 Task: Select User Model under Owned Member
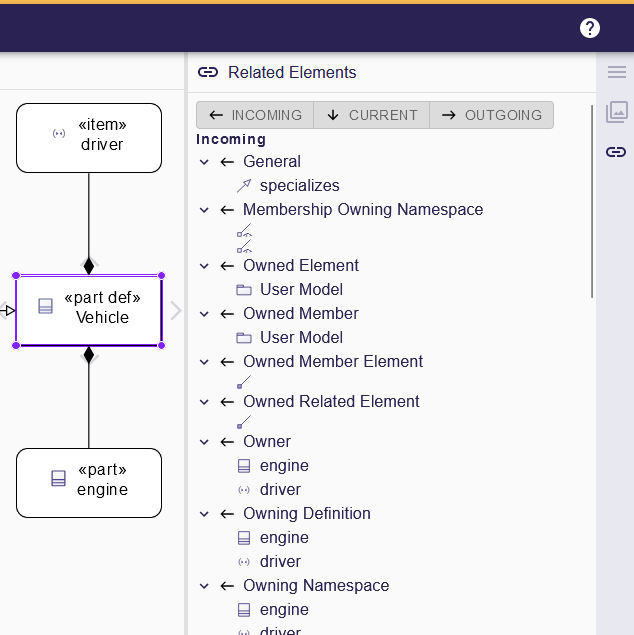pos(301,338)
